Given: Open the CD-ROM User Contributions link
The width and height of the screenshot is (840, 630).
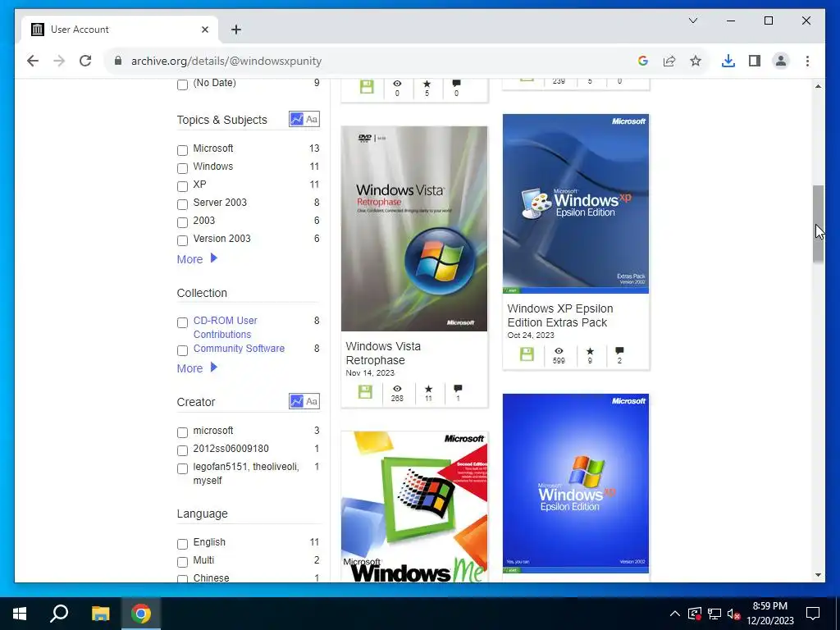Looking at the screenshot, I should [x=225, y=327].
